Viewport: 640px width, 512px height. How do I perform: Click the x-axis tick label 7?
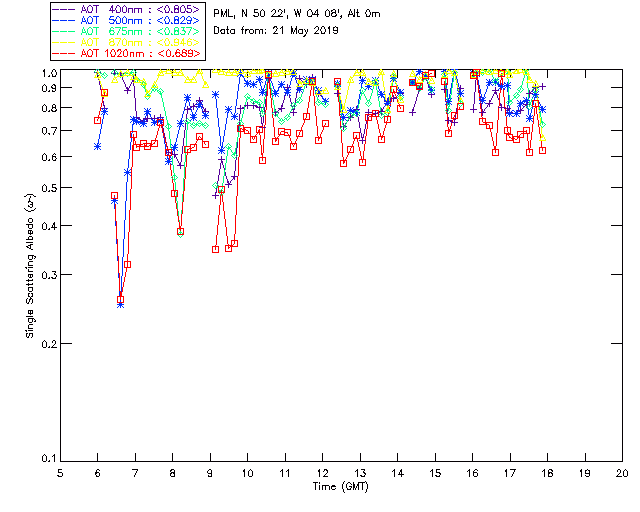[135, 473]
